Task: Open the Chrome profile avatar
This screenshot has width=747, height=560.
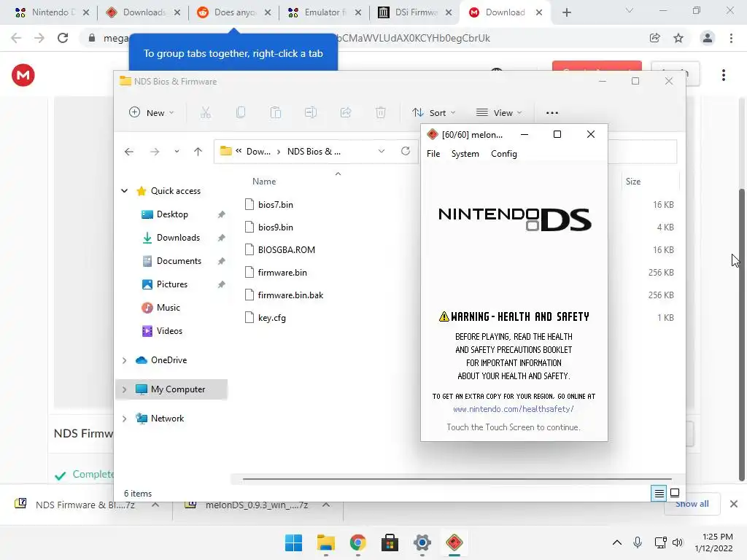Action: 708,38
